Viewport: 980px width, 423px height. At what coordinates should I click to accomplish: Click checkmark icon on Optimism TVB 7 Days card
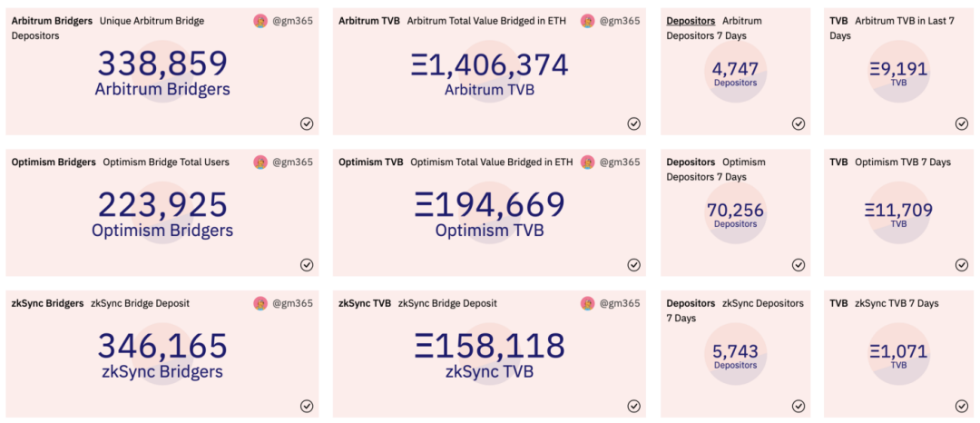pyautogui.click(x=962, y=265)
